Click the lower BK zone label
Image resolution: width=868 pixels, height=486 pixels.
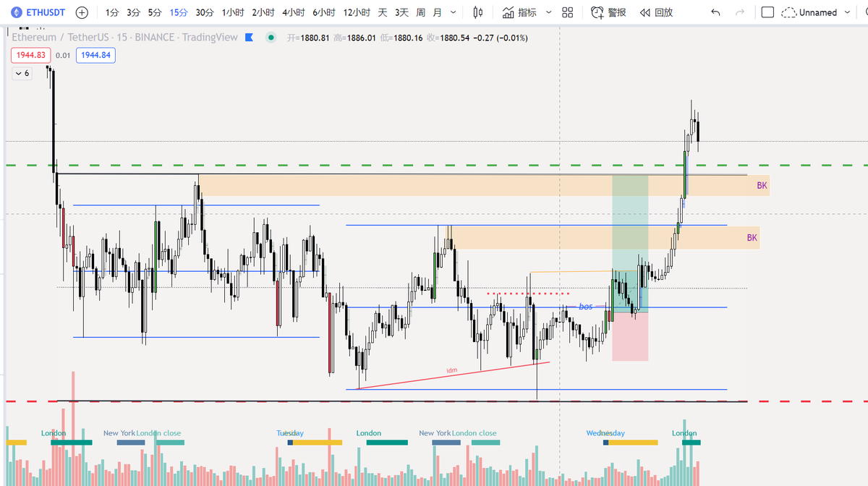point(752,237)
